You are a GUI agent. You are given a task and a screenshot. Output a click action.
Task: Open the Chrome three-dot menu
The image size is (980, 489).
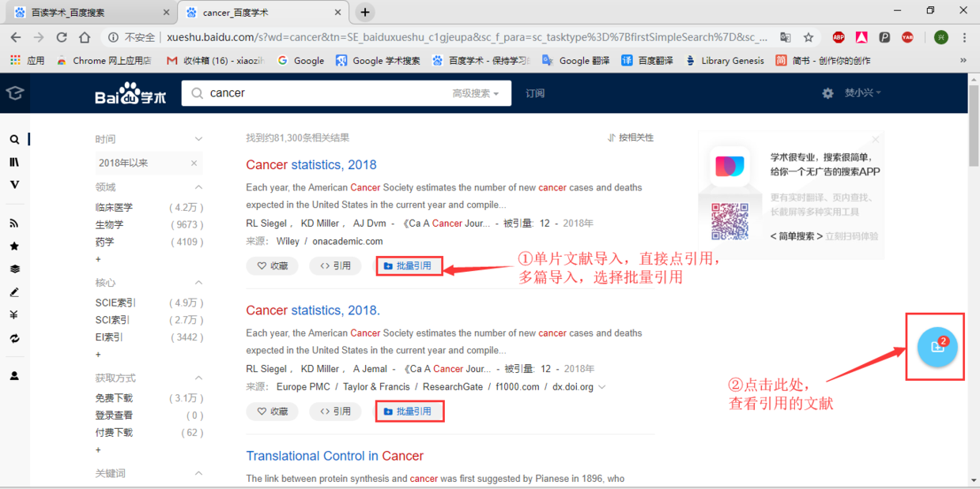click(964, 37)
